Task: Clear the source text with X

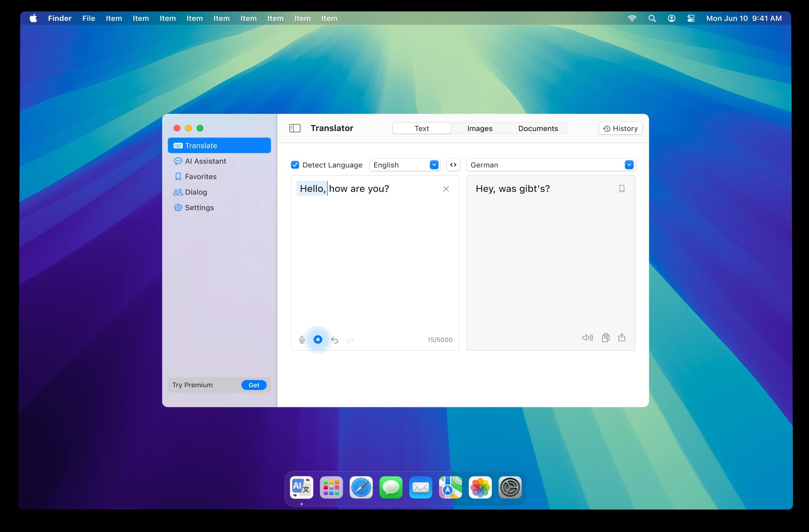Action: pos(446,189)
